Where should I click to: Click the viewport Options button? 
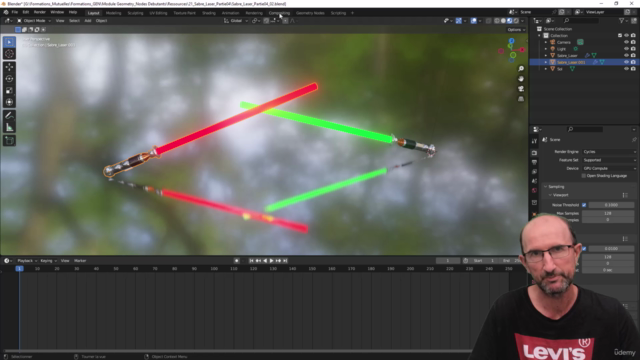click(516, 30)
